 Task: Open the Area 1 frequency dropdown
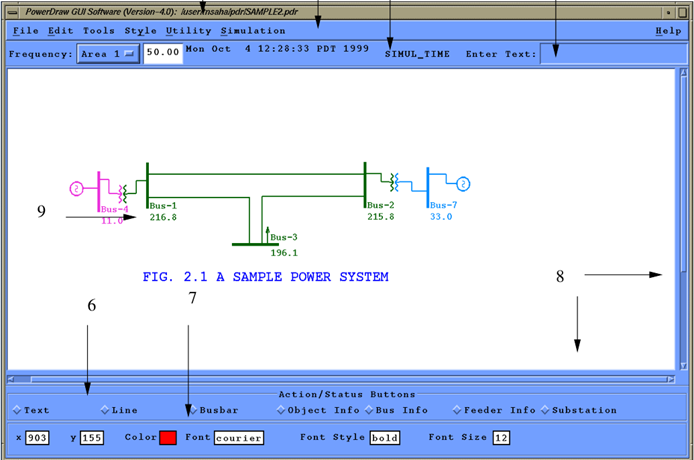(108, 54)
